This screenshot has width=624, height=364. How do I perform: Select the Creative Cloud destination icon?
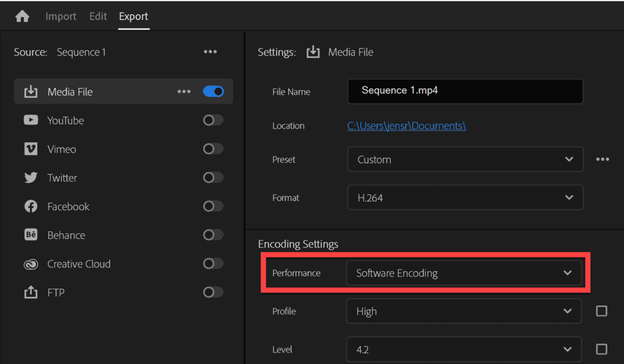(x=30, y=264)
